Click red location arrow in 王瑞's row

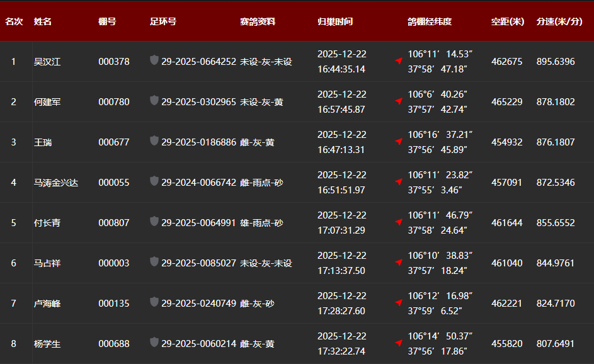click(398, 141)
